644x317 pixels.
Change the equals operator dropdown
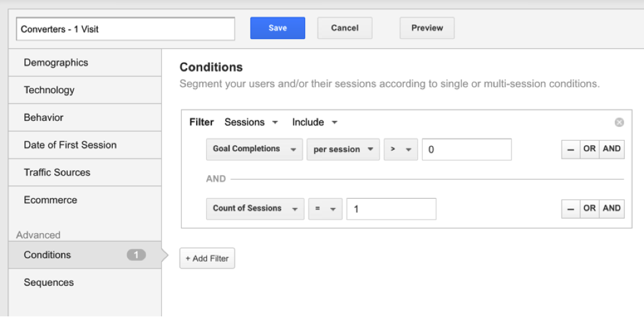tap(324, 209)
